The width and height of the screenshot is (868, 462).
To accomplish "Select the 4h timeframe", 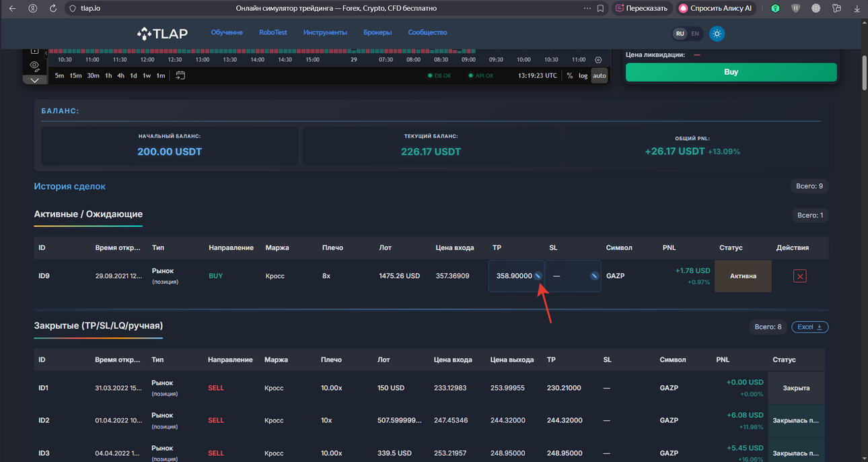I will [120, 75].
